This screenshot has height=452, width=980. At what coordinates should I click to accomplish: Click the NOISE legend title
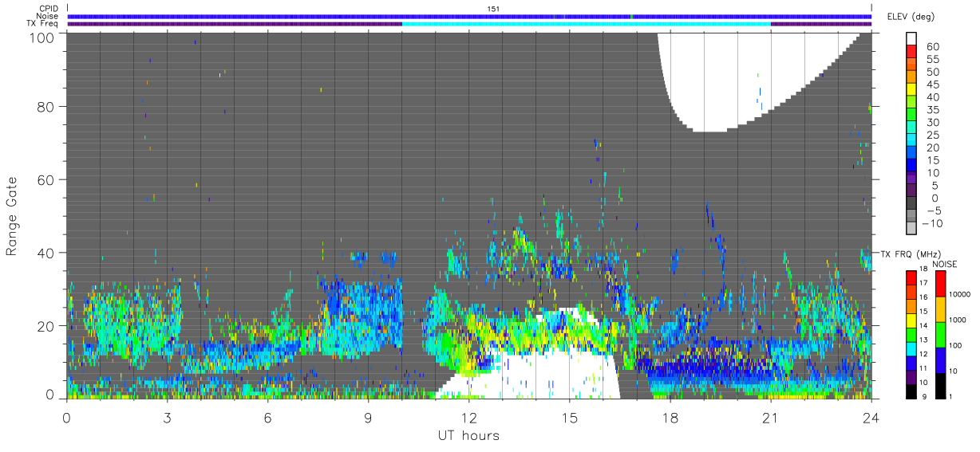[944, 263]
